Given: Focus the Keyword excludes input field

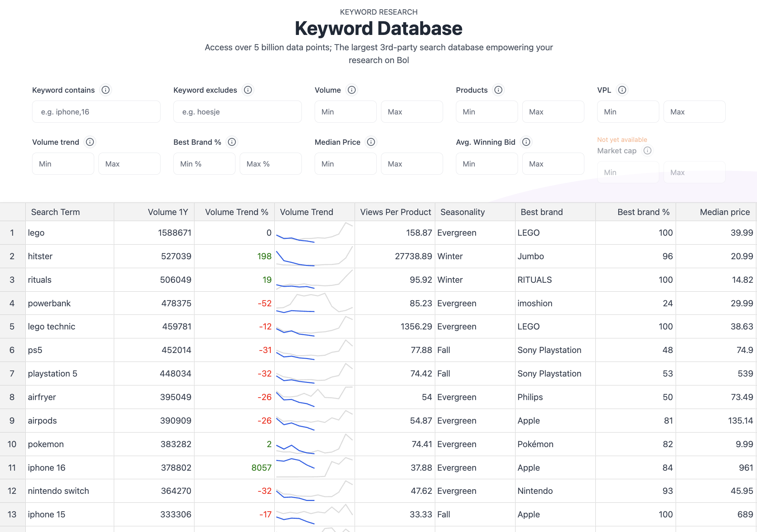Looking at the screenshot, I should point(238,112).
